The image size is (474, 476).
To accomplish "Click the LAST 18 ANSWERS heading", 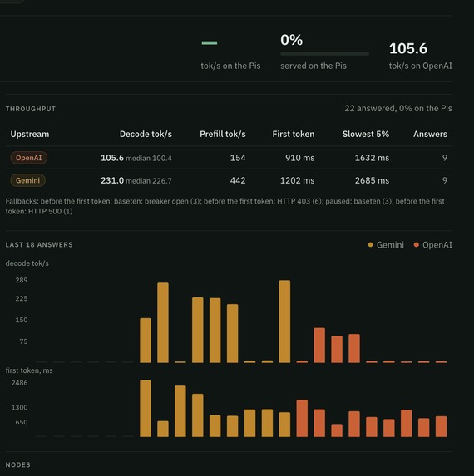I will (39, 245).
